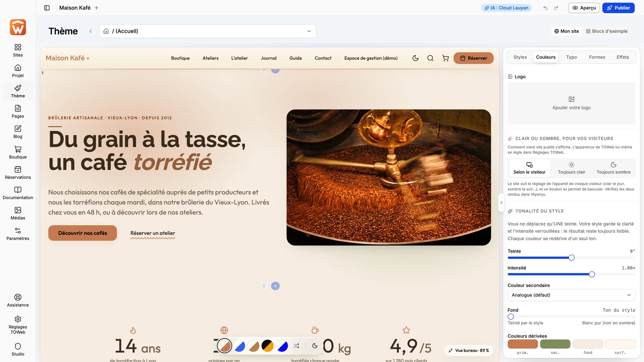Screen dimensions: 644x362
Task: Click the Publier button
Action: tap(618, 8)
